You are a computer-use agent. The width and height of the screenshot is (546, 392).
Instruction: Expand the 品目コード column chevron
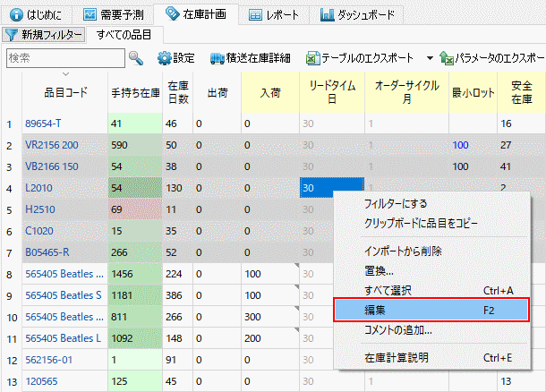coord(66,74)
